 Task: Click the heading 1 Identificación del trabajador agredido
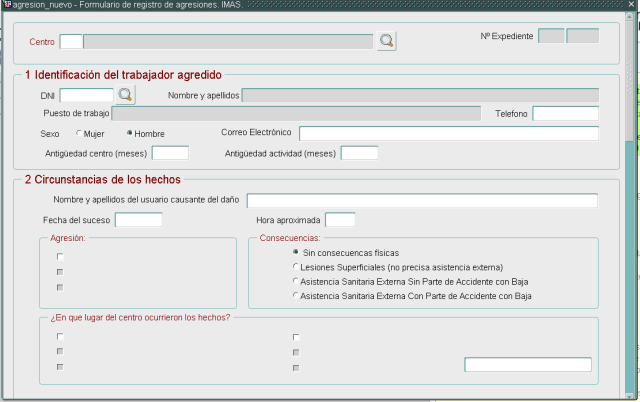coord(123,75)
